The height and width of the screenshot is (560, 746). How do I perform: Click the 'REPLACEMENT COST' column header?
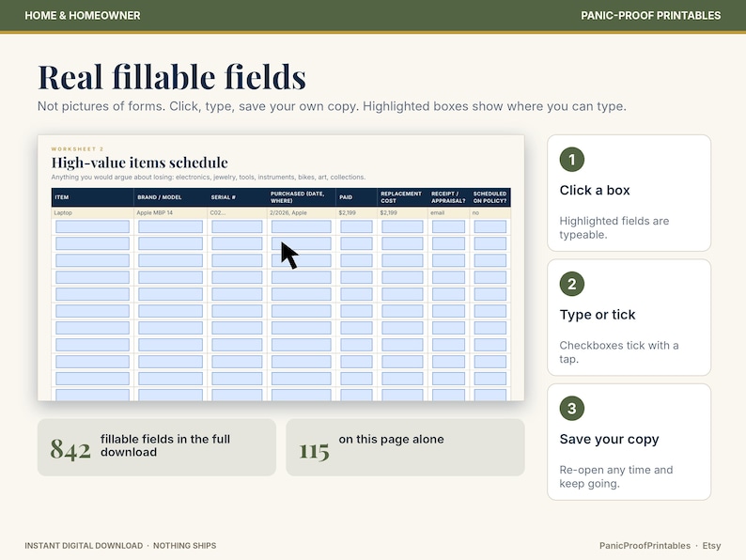pyautogui.click(x=401, y=197)
